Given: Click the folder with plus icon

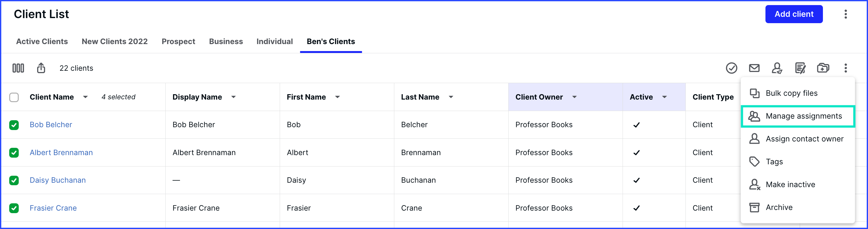Looking at the screenshot, I should point(823,68).
